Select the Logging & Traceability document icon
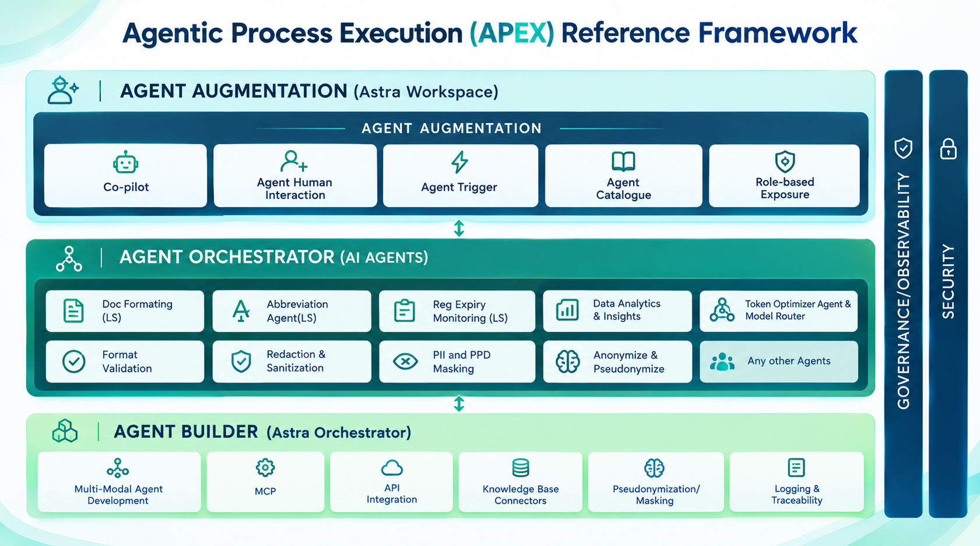Viewport: 980px width, 546px height. (796, 467)
